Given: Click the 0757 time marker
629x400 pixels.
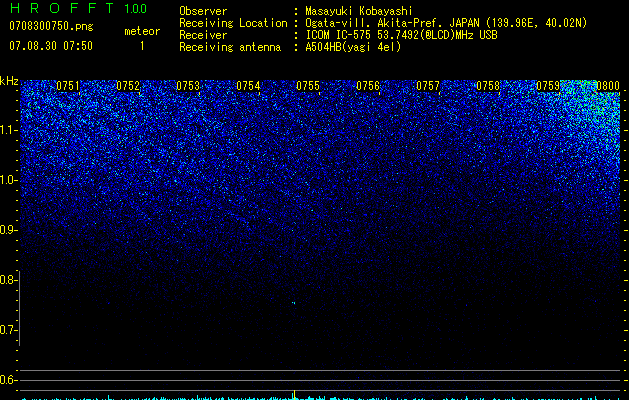Looking at the screenshot, I should 428,86.
